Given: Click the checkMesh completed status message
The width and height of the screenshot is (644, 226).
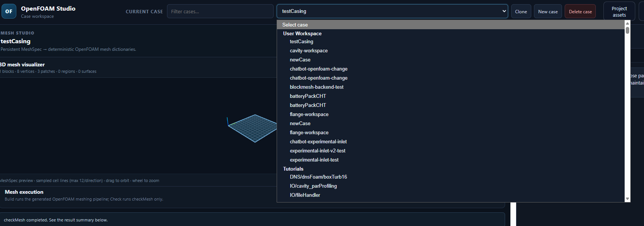Looking at the screenshot, I should coord(56,220).
